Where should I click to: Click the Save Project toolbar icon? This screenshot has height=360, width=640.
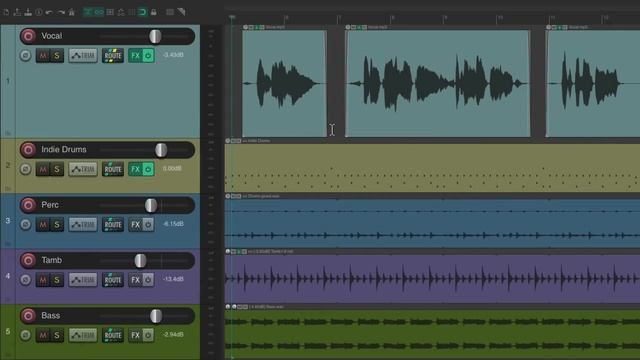(28, 12)
